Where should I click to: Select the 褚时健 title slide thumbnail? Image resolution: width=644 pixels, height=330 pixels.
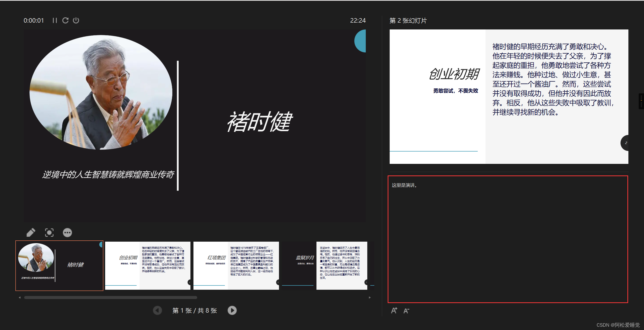tap(59, 266)
